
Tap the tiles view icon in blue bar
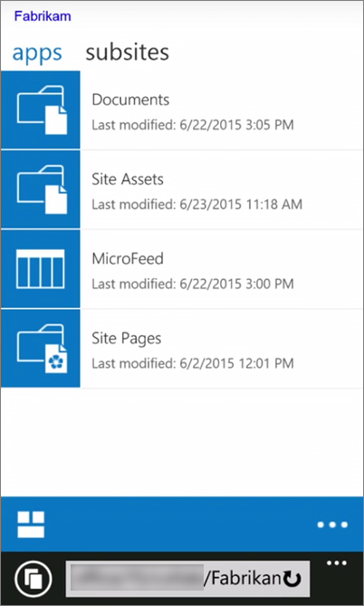click(x=31, y=524)
